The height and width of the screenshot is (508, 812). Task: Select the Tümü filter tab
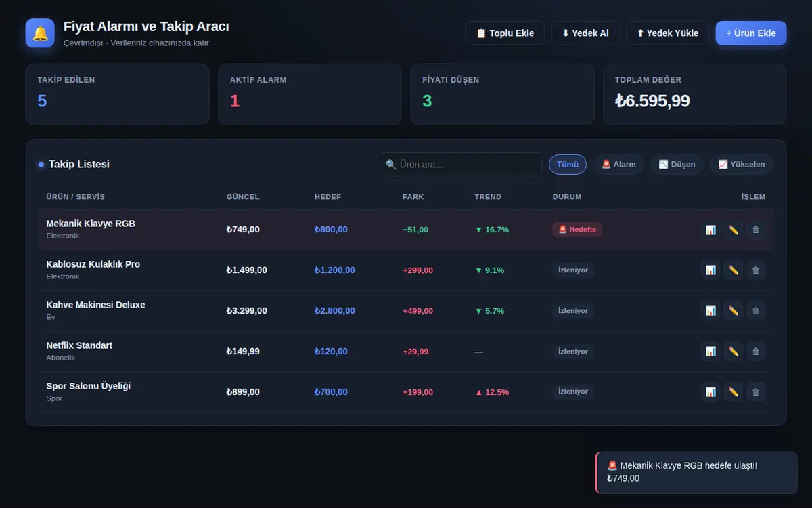(x=568, y=165)
